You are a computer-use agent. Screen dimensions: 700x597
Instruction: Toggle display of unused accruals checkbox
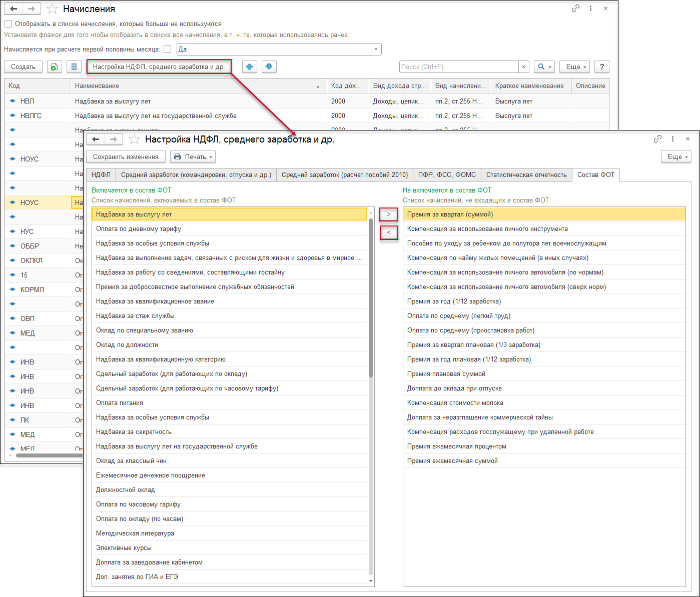pos(8,23)
